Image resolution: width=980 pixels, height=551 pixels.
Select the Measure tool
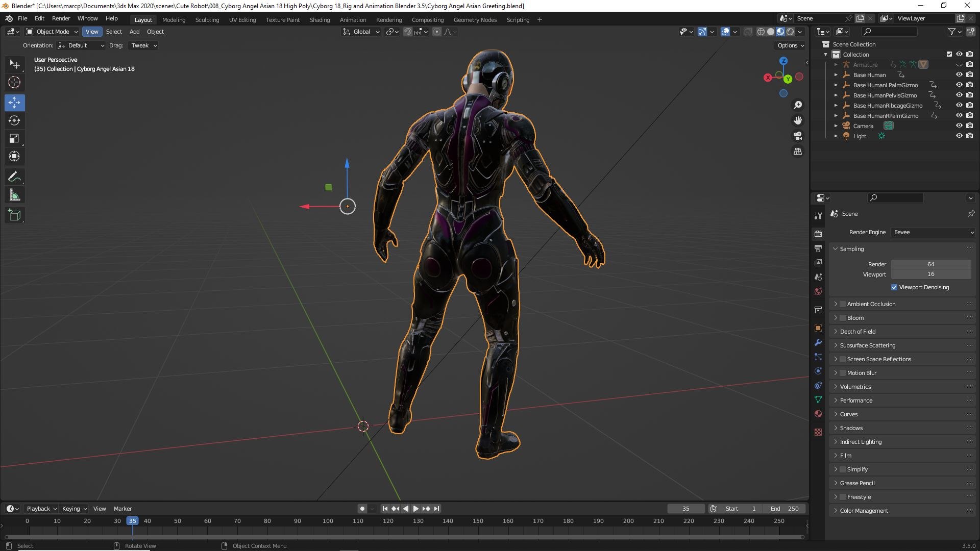(x=14, y=195)
